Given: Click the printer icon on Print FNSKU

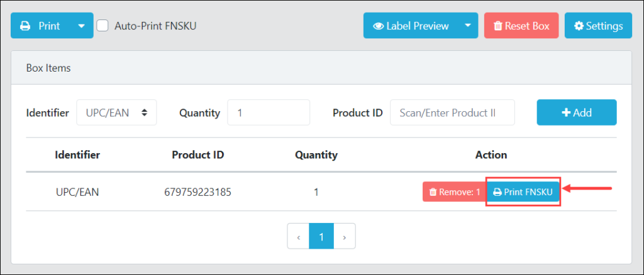Looking at the screenshot, I should (x=497, y=191).
